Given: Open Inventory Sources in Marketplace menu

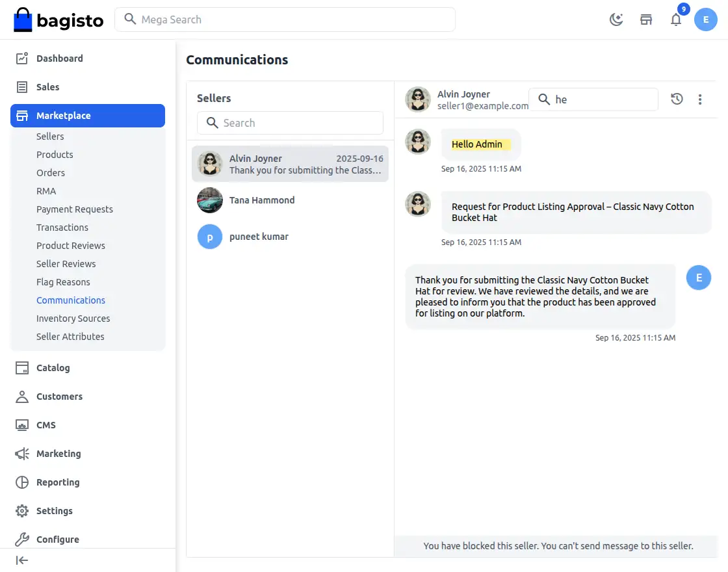Looking at the screenshot, I should pos(73,318).
